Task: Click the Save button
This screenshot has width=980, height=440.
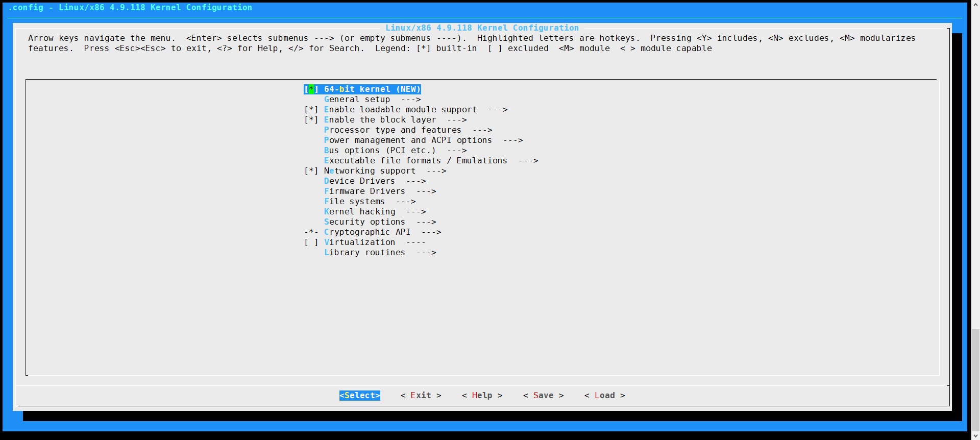Action: (x=543, y=396)
